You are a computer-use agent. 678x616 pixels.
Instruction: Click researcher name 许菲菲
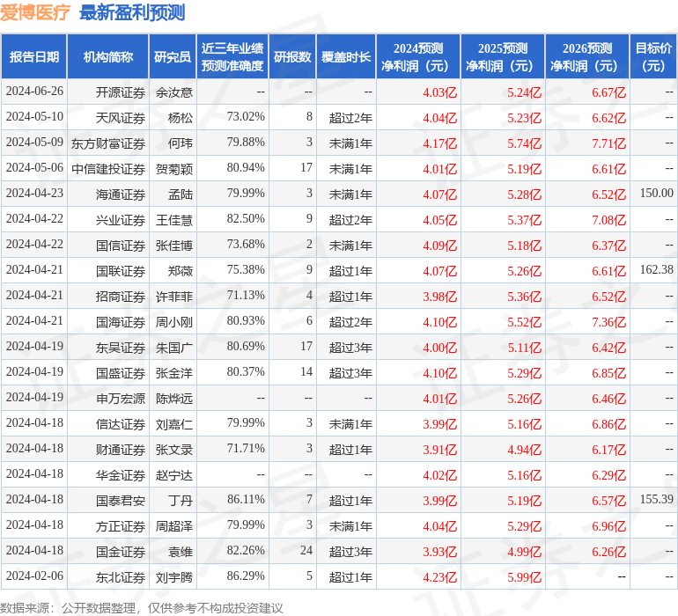174,296
